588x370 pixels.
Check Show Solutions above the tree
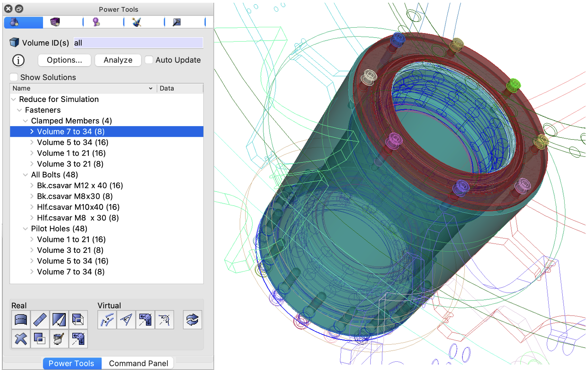(13, 77)
